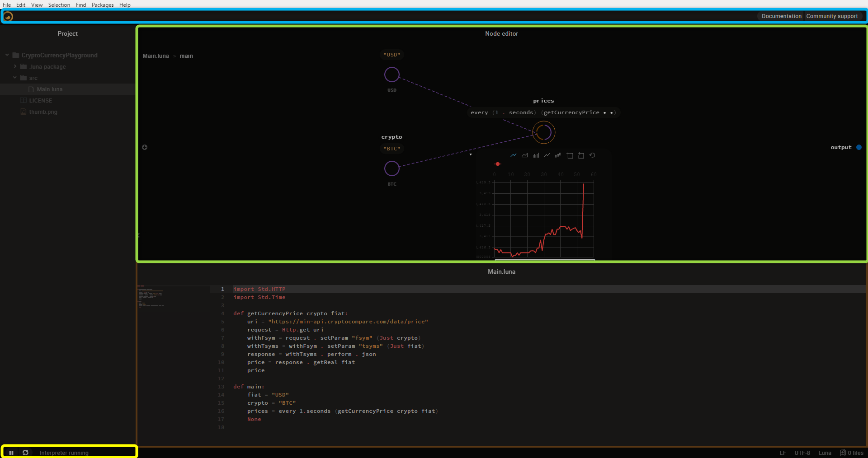This screenshot has width=868, height=458.
Task: Open the dropdown arrow below the crypto node
Action: [x=471, y=154]
